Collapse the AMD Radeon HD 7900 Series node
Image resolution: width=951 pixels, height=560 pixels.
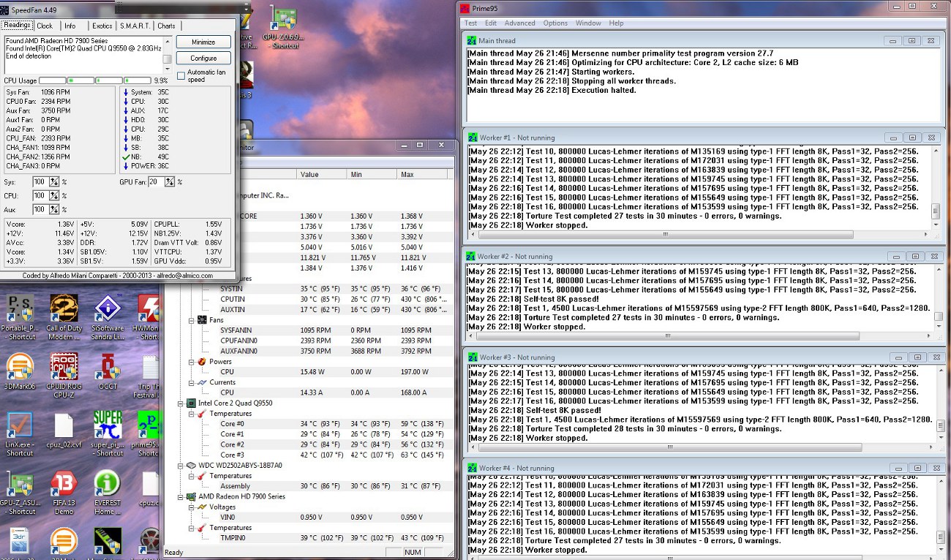pos(181,496)
